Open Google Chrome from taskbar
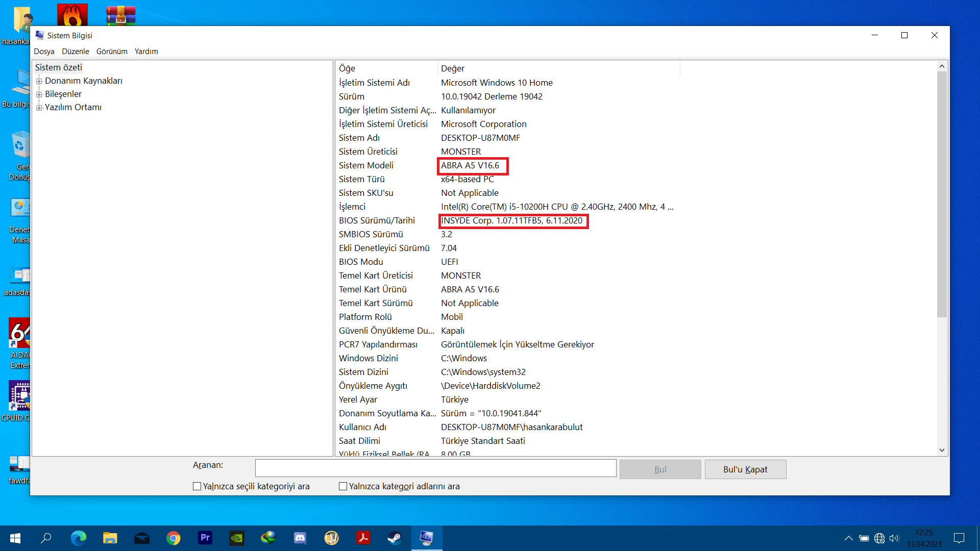 tap(174, 538)
